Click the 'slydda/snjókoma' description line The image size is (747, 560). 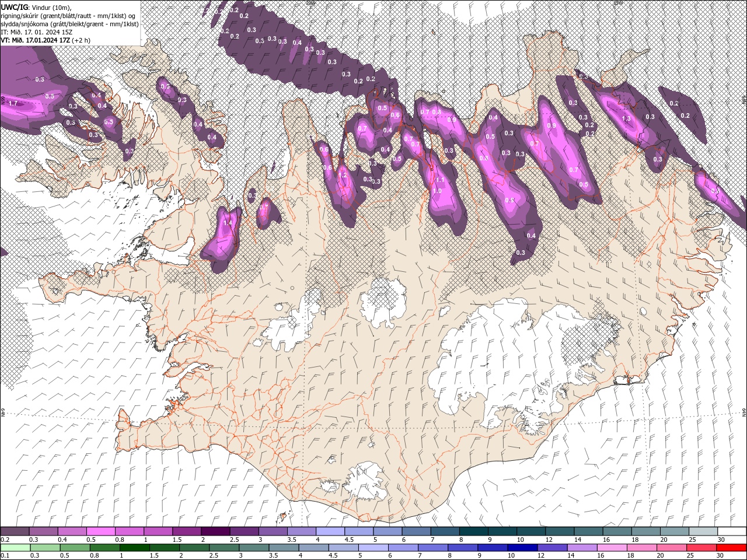[69, 23]
